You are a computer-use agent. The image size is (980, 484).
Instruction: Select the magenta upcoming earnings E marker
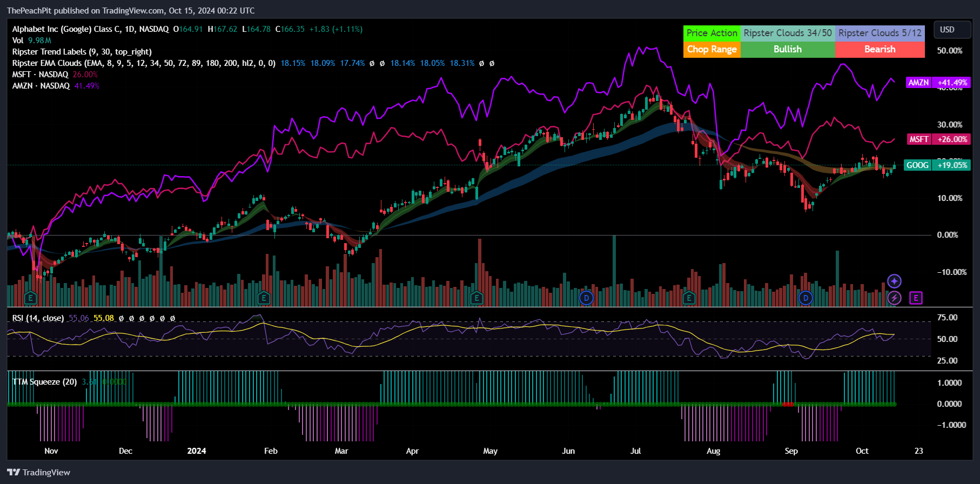(916, 298)
